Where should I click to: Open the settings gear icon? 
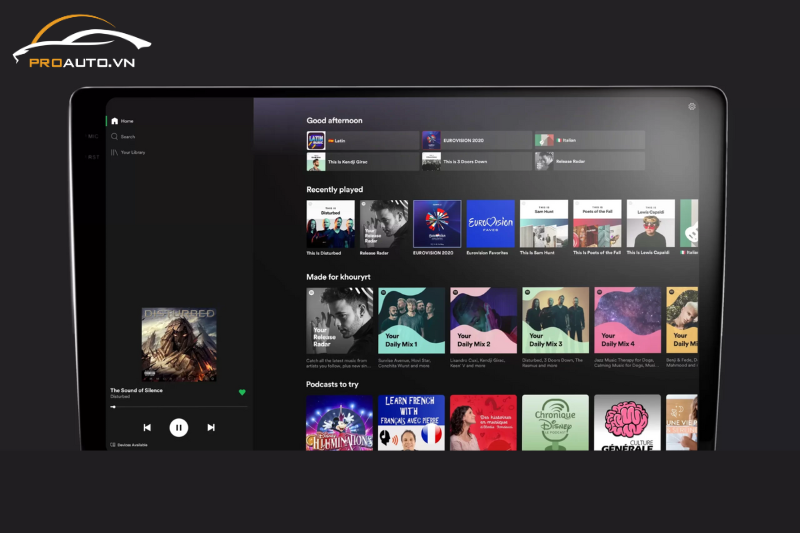(691, 107)
